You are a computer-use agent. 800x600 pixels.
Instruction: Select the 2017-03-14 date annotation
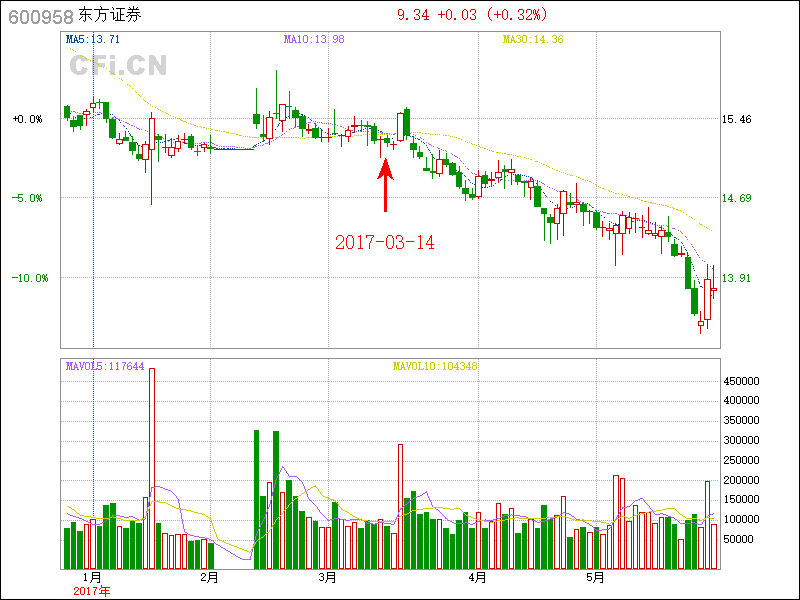tap(385, 242)
